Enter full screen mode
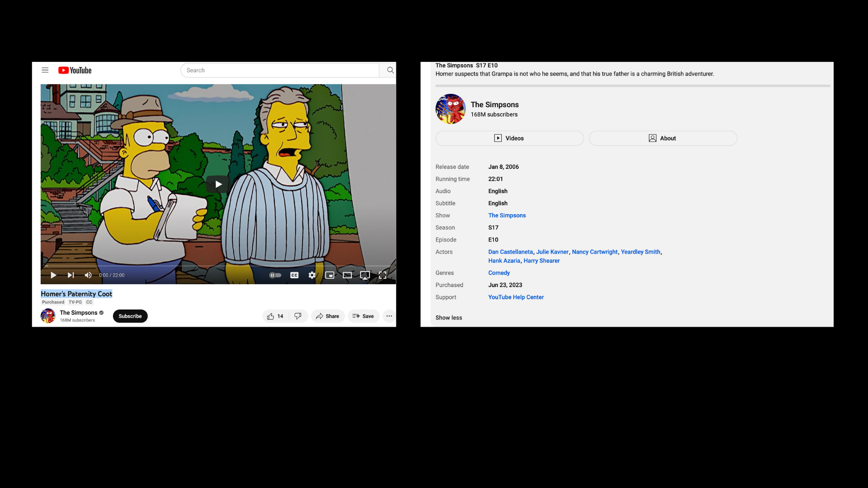 382,275
